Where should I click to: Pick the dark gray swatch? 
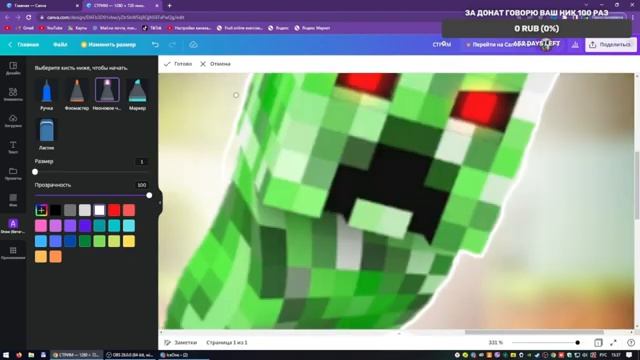70,210
